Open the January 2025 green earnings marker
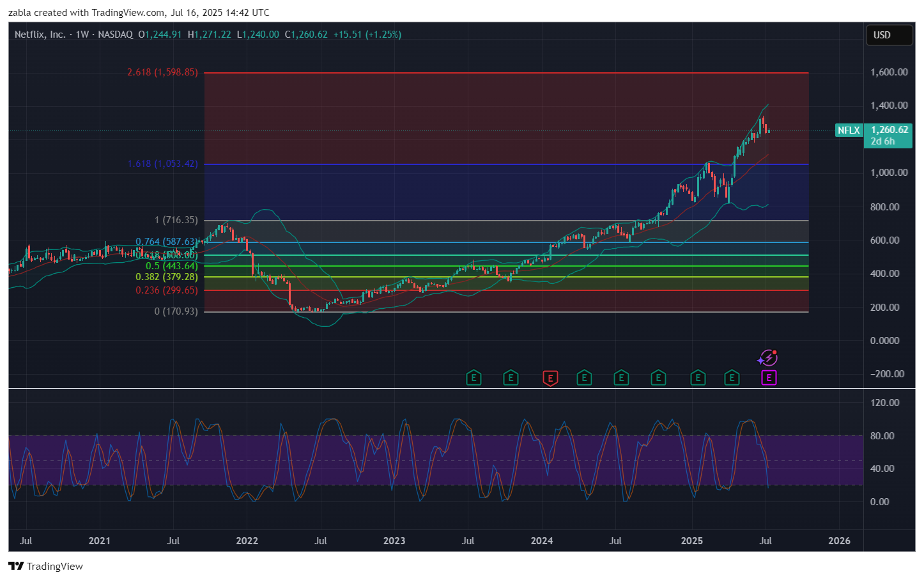 pyautogui.click(x=698, y=378)
